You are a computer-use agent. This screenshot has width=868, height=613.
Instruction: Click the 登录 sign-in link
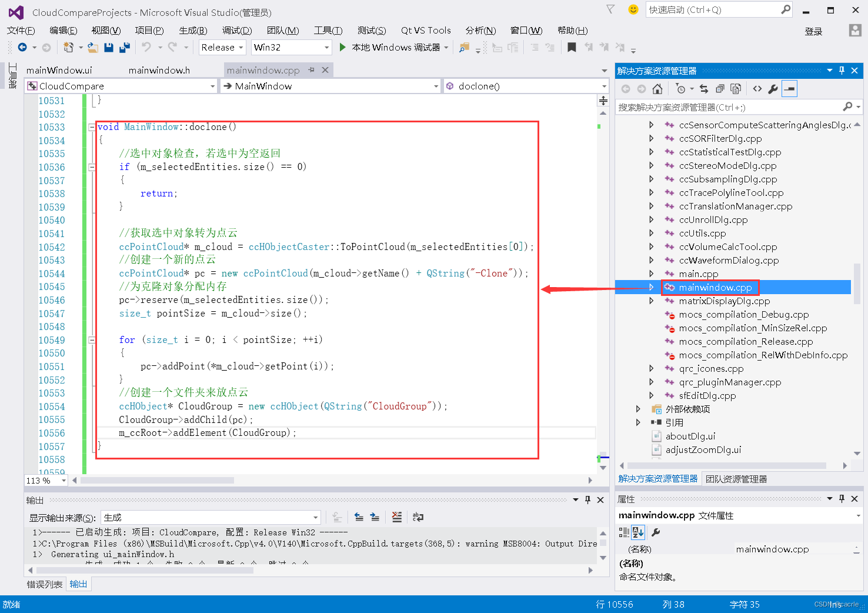(x=813, y=31)
